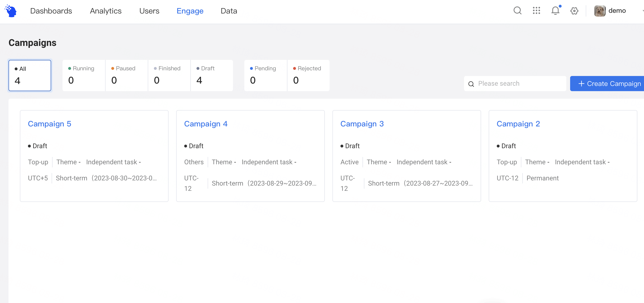The height and width of the screenshot is (303, 644).
Task: Click the Draft status on Campaign 2
Action: point(506,146)
